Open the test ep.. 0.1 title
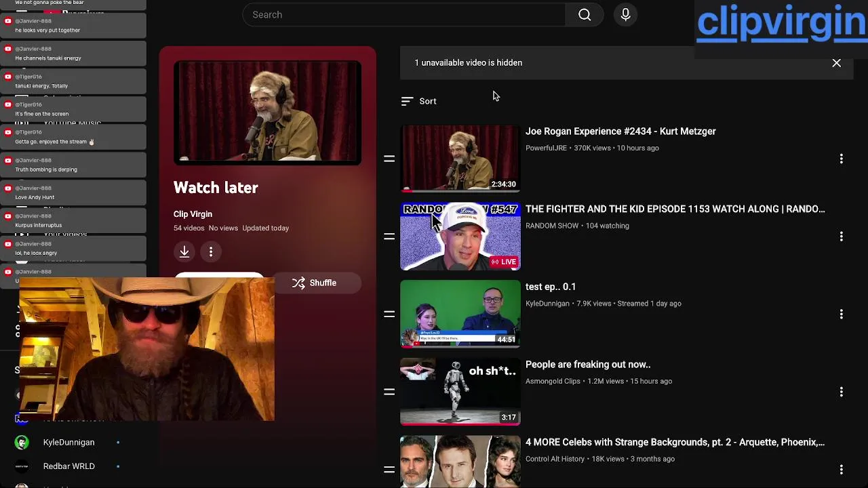The image size is (868, 488). pos(551,287)
